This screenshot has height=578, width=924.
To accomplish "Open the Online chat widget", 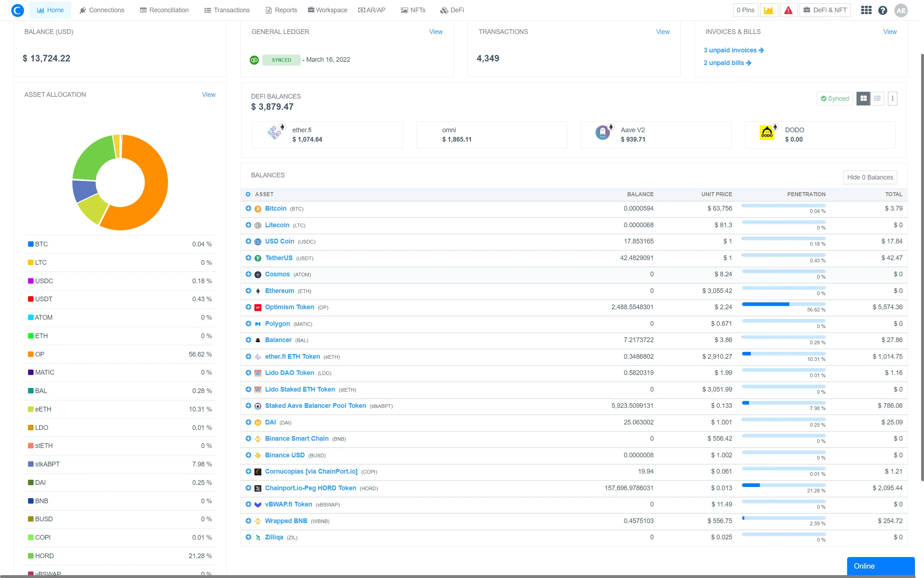I will [881, 566].
